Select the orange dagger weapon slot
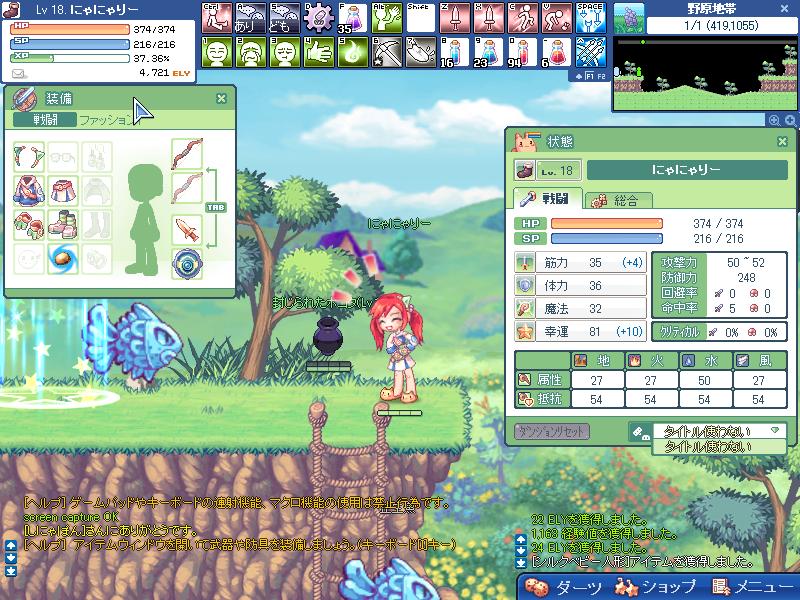 pyautogui.click(x=187, y=230)
